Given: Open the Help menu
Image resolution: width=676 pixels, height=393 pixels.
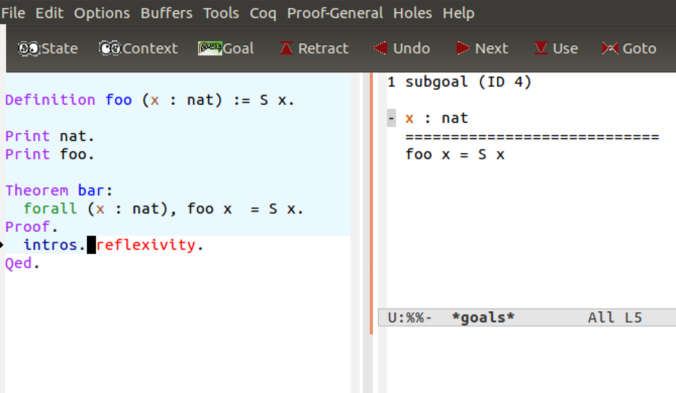Looking at the screenshot, I should (458, 13).
